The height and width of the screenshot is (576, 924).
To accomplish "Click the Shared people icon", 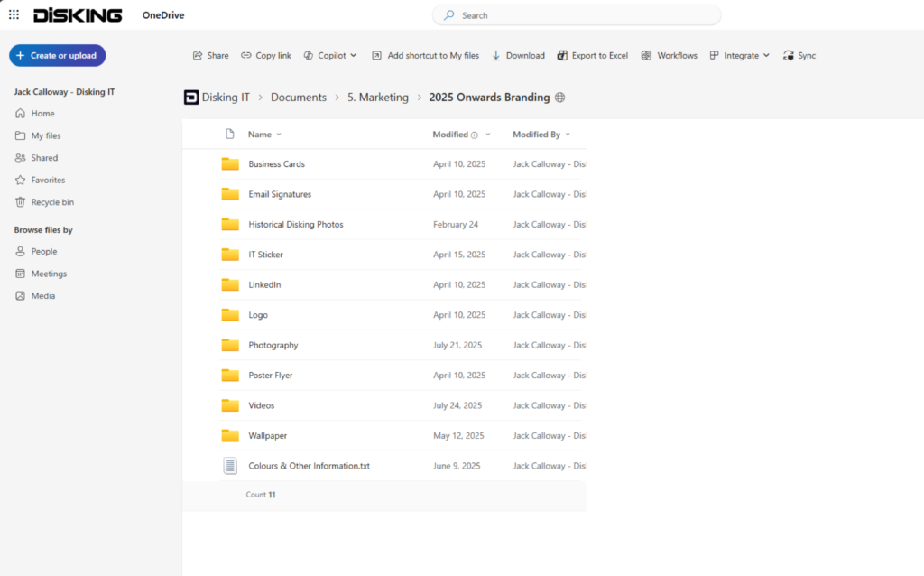I will click(x=21, y=157).
